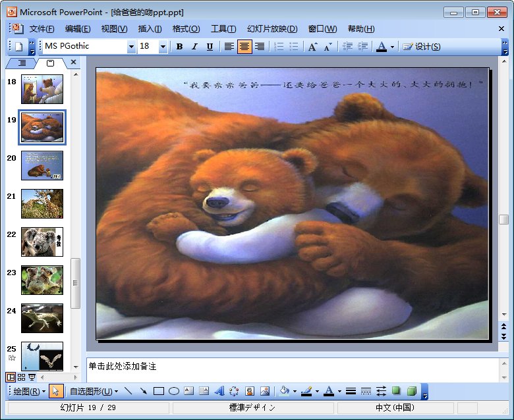Insert a horizontal text box

189,391
